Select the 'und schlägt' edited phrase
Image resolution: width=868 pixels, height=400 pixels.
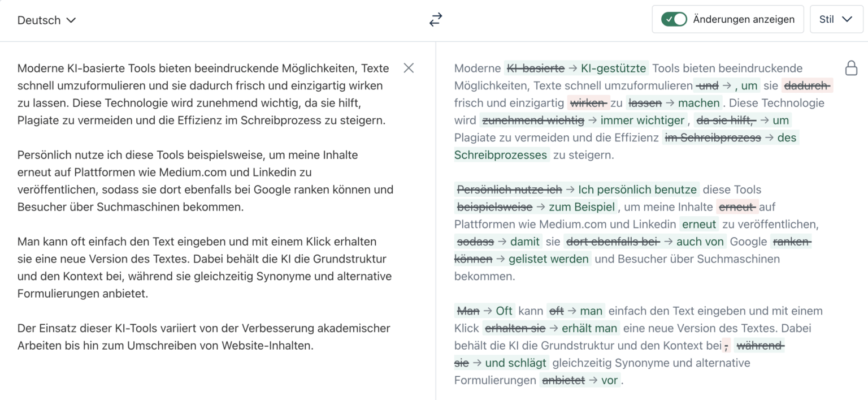[x=516, y=363]
